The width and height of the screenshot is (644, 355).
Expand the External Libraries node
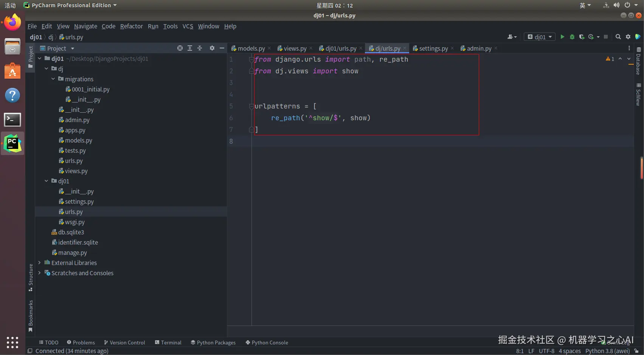pyautogui.click(x=39, y=263)
